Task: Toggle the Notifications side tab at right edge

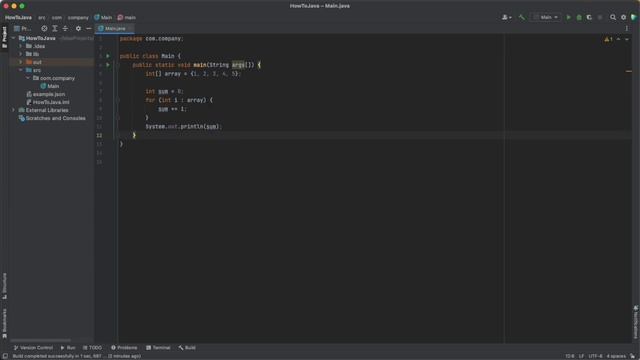Action: coord(636,322)
